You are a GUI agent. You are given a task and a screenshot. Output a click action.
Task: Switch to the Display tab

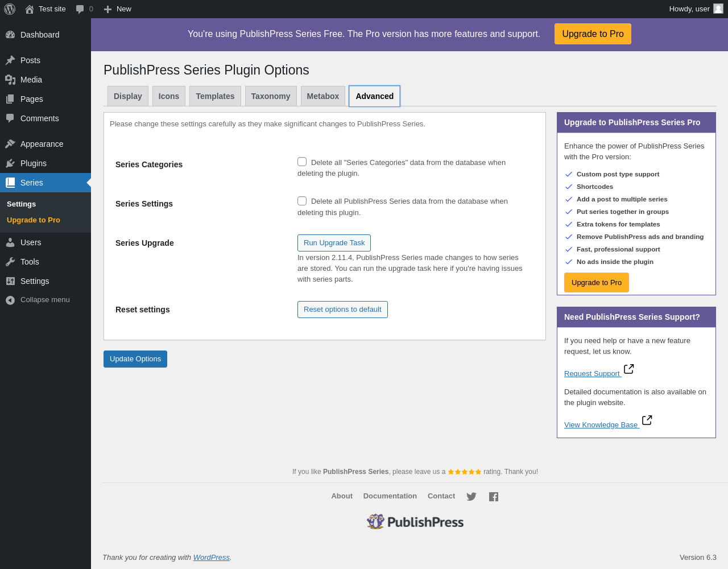pyautogui.click(x=128, y=96)
